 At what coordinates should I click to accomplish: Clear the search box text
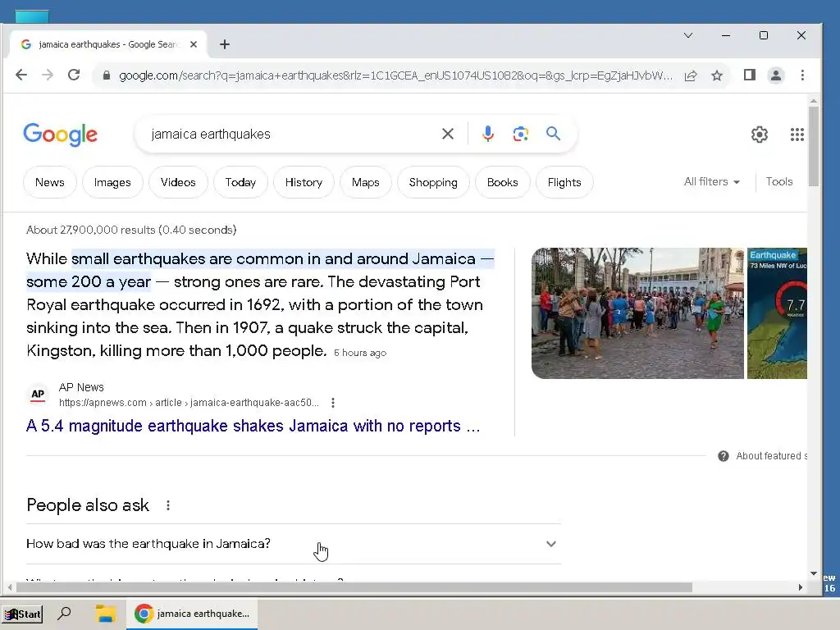pyautogui.click(x=448, y=134)
